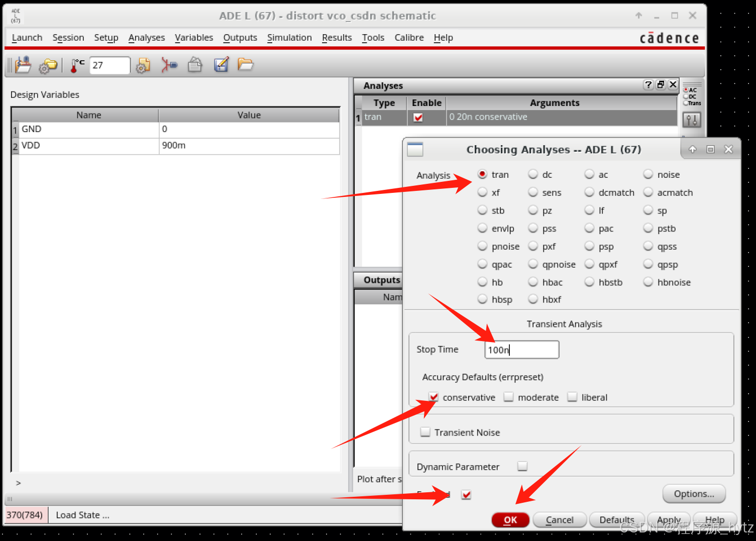Open the Launch menu

coord(27,38)
